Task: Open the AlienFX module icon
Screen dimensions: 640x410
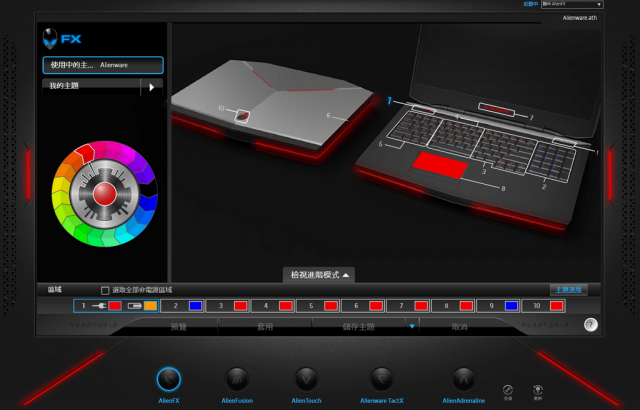Action: [169, 379]
